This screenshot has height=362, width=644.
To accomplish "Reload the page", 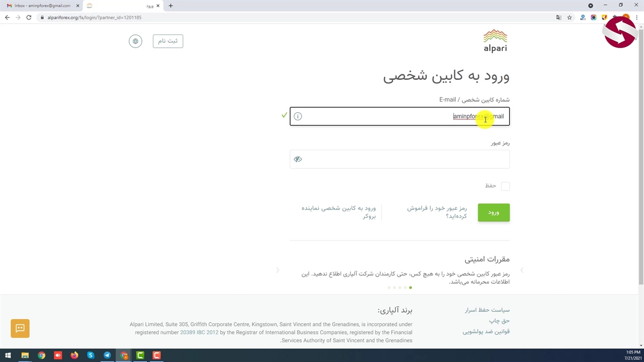I will click(29, 18).
